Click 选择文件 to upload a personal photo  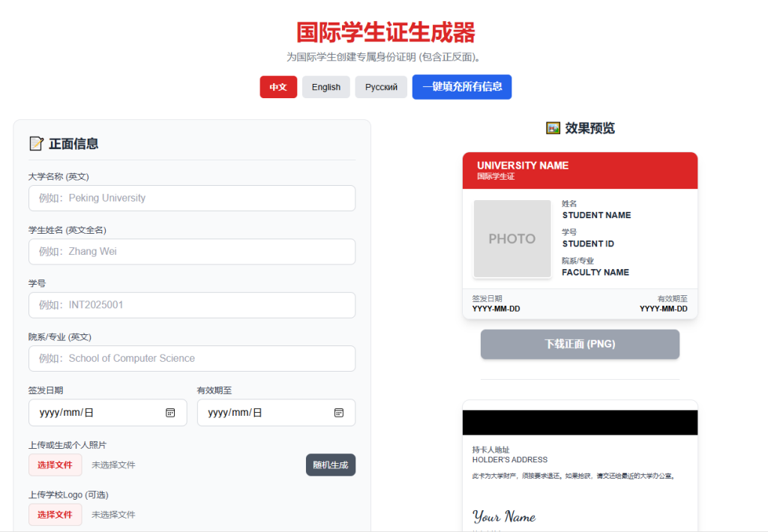point(55,465)
